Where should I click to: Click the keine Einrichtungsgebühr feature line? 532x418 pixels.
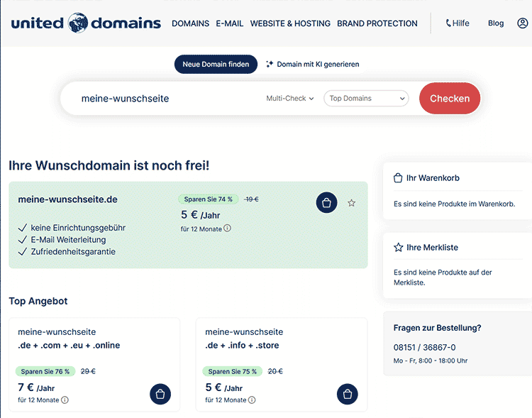pyautogui.click(x=78, y=228)
